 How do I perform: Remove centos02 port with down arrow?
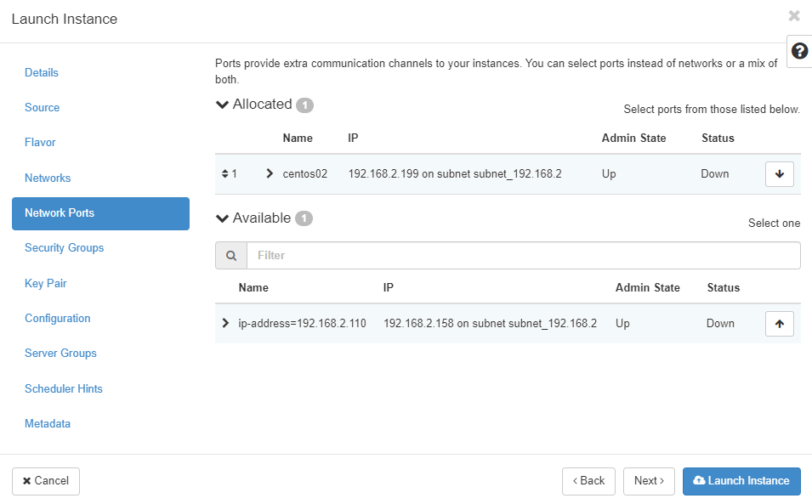[779, 174]
